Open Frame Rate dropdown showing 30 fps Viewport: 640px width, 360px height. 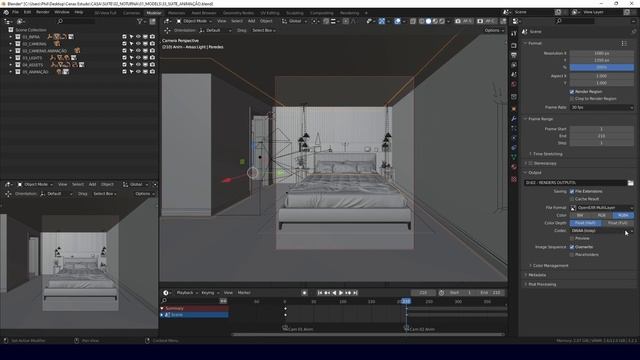pyautogui.click(x=602, y=107)
